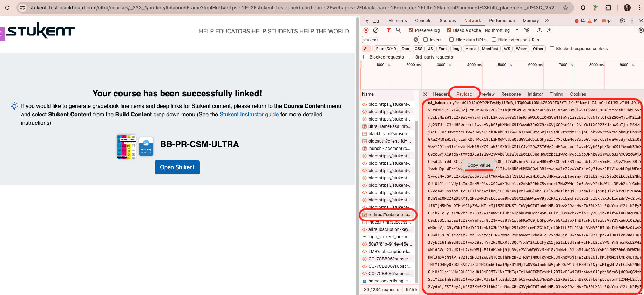Check Blocked requests
Screen dimensions: 644x295
point(365,57)
